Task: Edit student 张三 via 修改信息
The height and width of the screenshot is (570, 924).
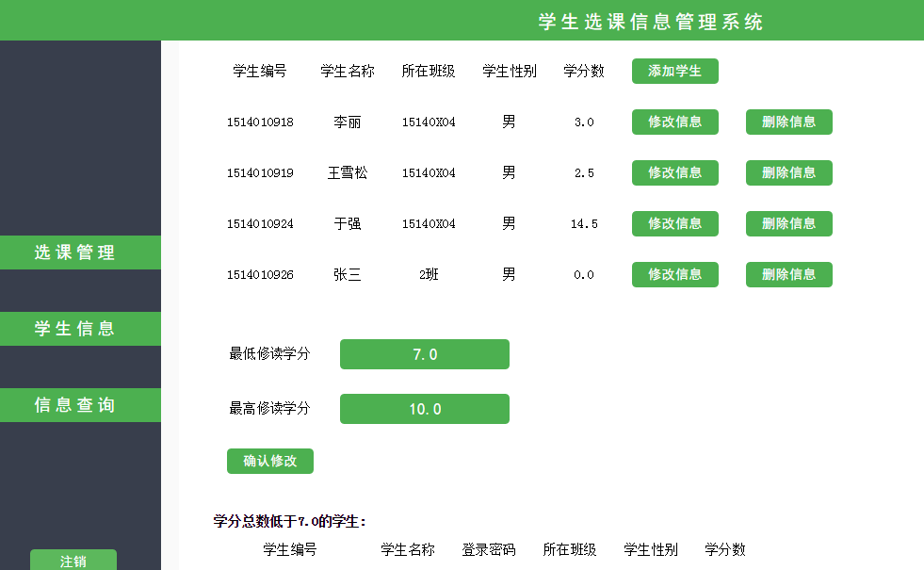Action: [674, 274]
